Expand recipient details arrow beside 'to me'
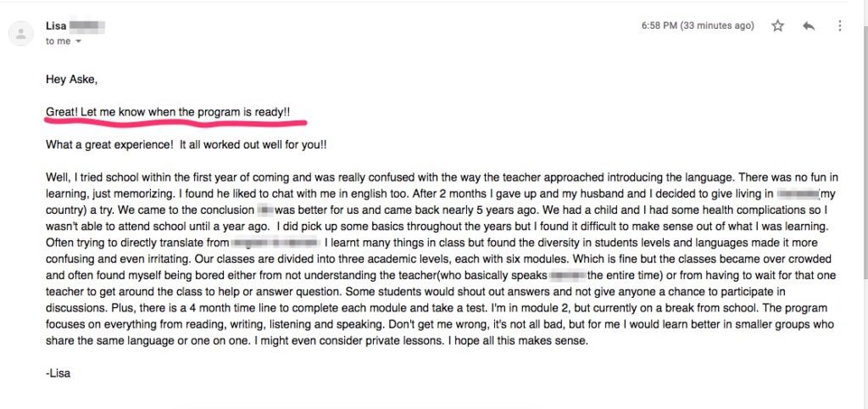This screenshot has width=868, height=409. click(x=78, y=42)
